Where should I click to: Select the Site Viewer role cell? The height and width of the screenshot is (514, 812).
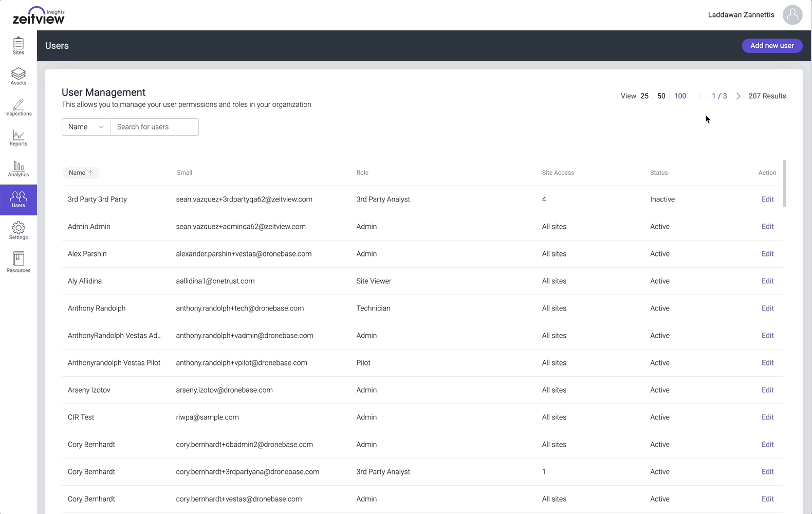tap(374, 281)
